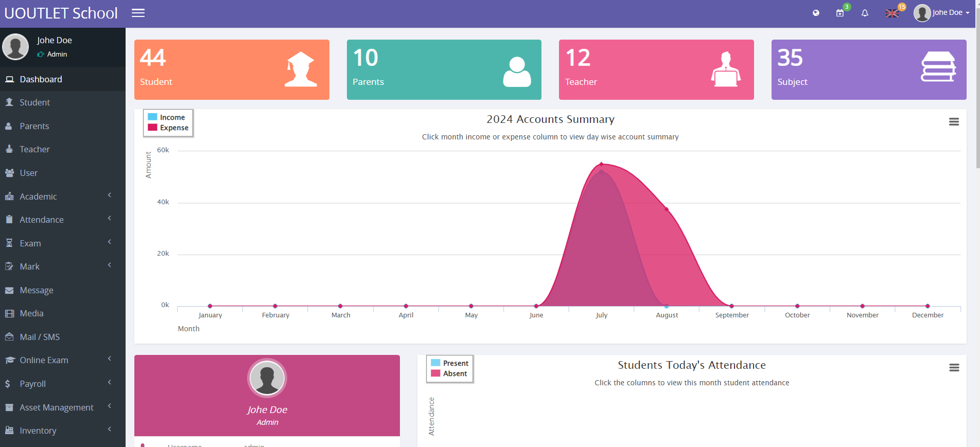Click the July expense data point

[x=601, y=165]
